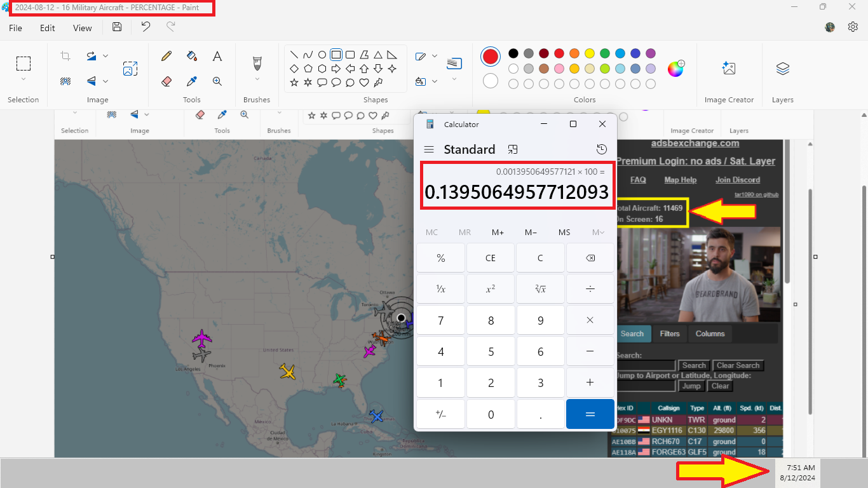
Task: Activate the Magnifier tool in top ribbon
Action: click(217, 81)
